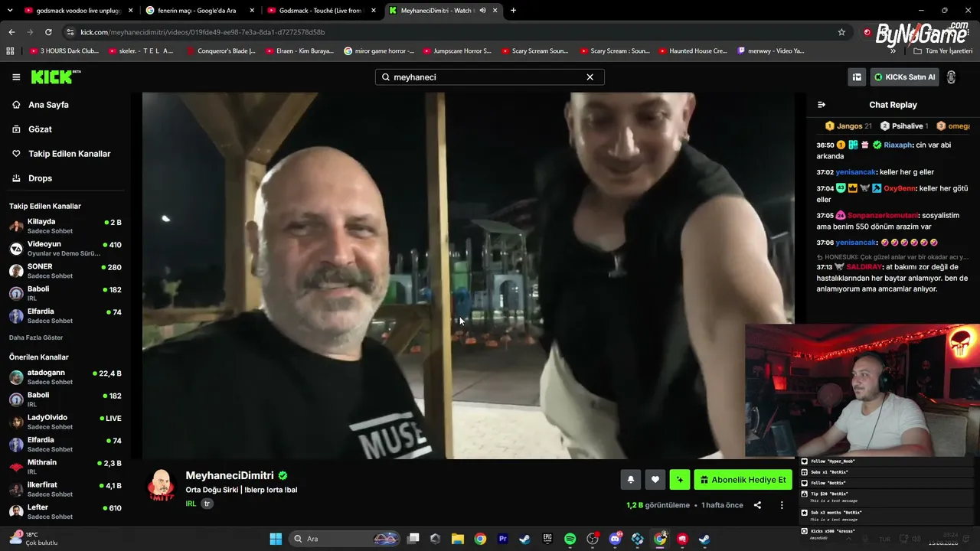Open Discord from the taskbar
Screen dimensions: 980x551
coord(615,539)
